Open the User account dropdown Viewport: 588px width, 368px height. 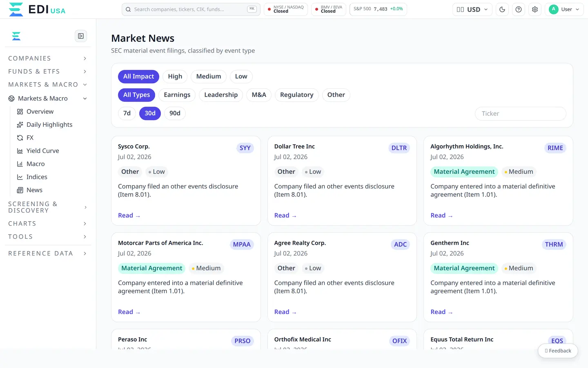pos(564,9)
